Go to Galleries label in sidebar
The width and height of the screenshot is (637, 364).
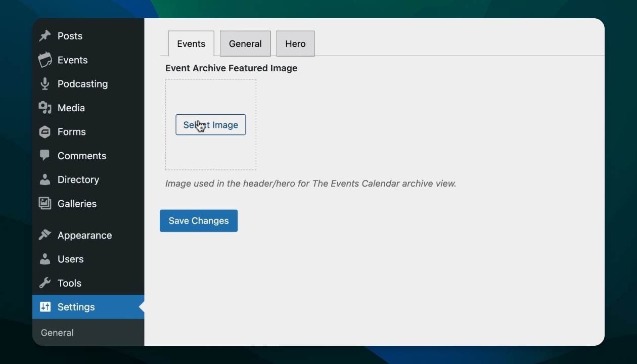tap(77, 203)
